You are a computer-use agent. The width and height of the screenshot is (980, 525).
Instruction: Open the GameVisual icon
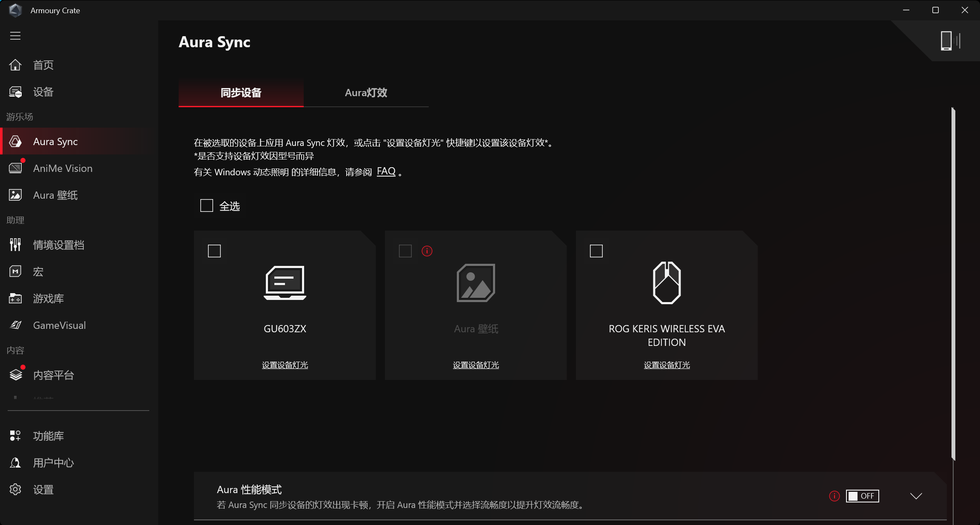[x=15, y=325]
